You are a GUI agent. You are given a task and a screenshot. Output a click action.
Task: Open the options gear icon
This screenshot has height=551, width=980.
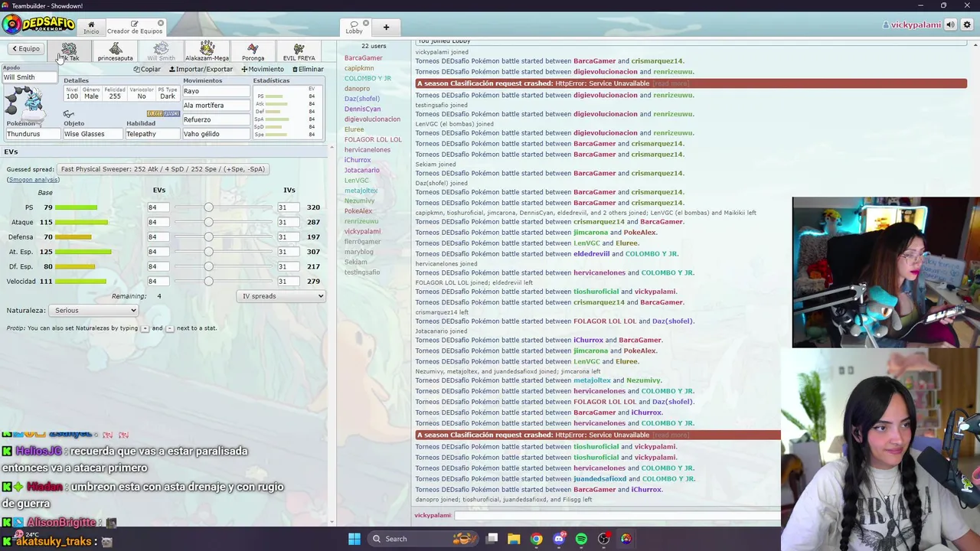pyautogui.click(x=967, y=24)
